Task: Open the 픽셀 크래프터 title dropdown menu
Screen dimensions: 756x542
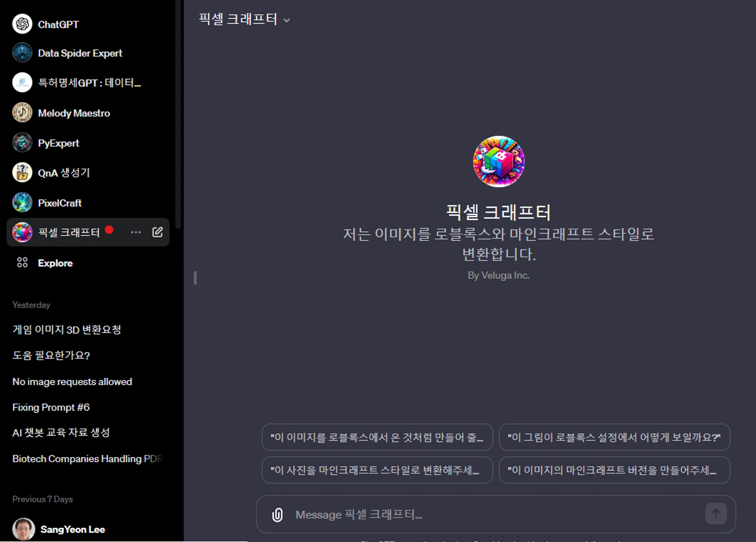Action: 244,19
